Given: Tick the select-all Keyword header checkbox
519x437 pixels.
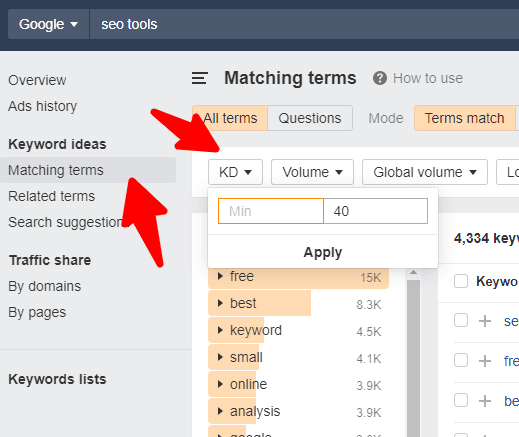Looking at the screenshot, I should coord(461,281).
